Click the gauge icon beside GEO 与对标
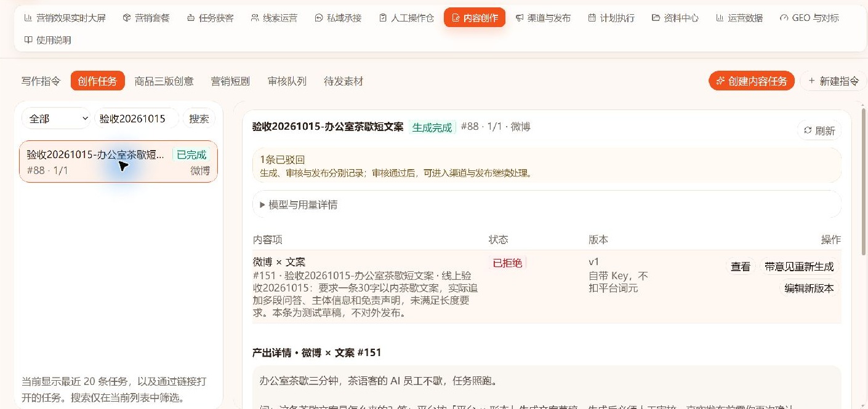Screen dimensions: 868x409 pyautogui.click(x=784, y=18)
